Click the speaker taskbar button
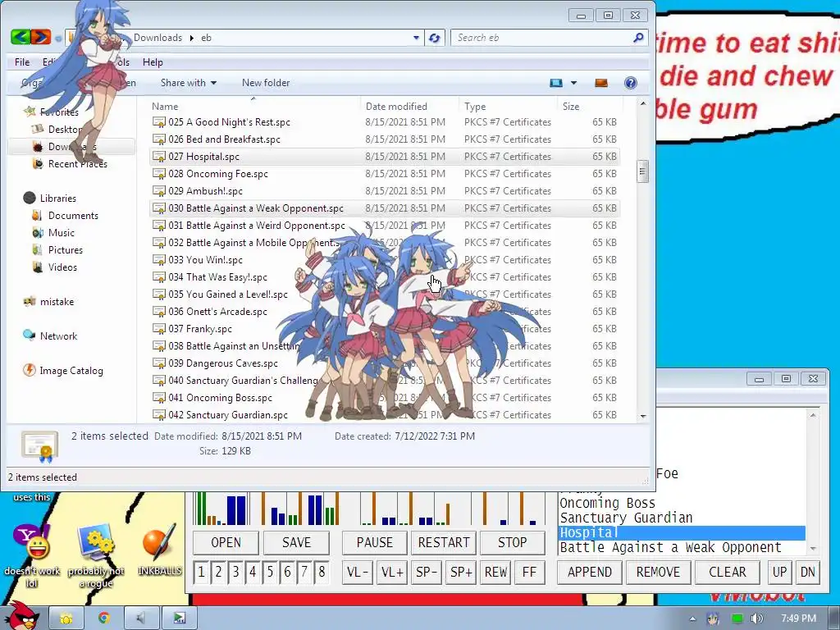The image size is (840, 630). (140, 619)
